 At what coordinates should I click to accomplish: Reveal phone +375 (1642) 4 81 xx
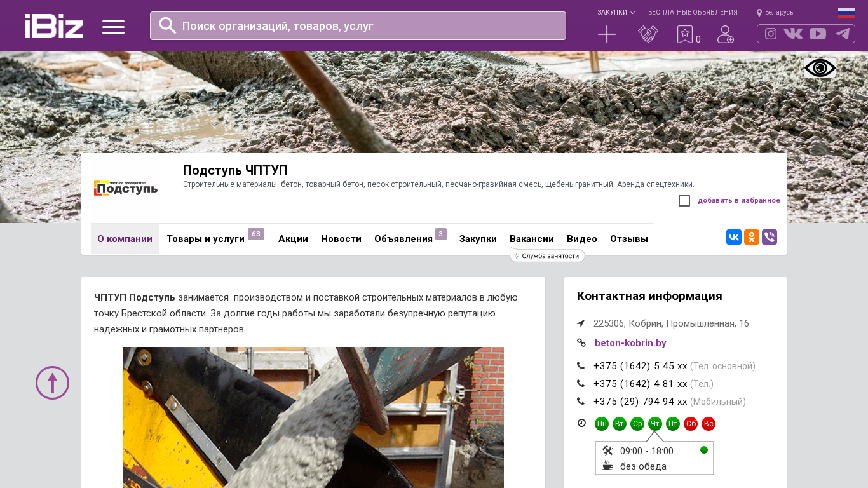[x=641, y=384]
